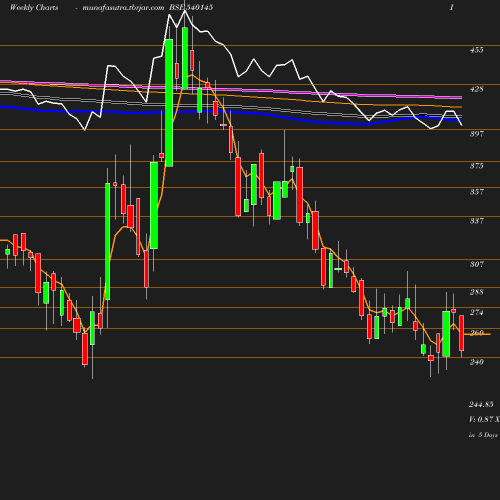Click the 'V: 0.87 X' volume text
Image resolution: width=500 pixels, height=500 pixels.
484,419
